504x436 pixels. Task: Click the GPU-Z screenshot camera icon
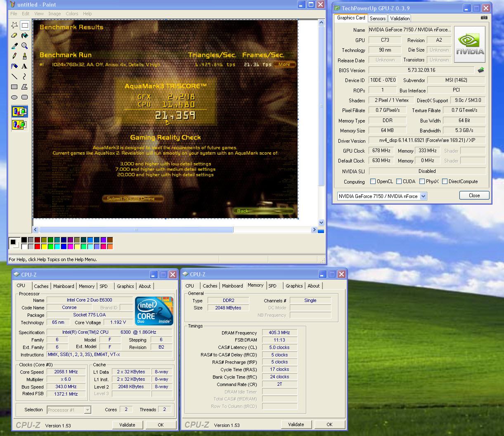point(484,18)
